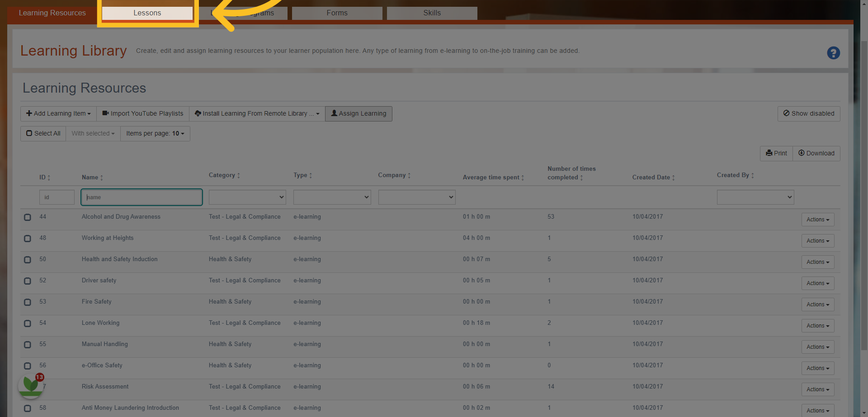Open Actions menu for Risk Assessment
This screenshot has width=868, height=417.
[x=818, y=389]
